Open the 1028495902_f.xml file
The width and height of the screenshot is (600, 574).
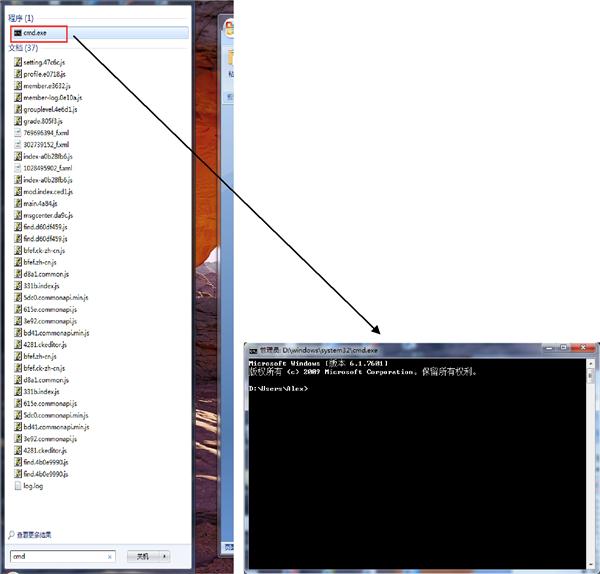(x=43, y=168)
